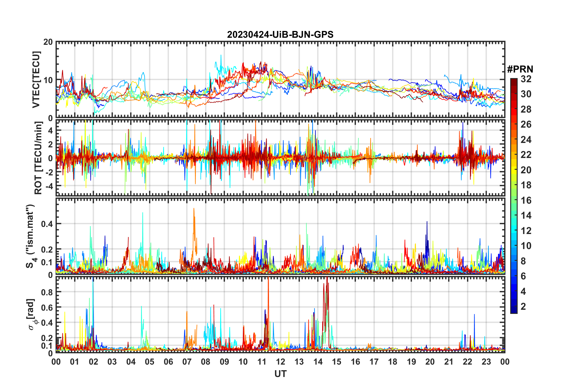561x392 pixels.
Task: Click UT axis tick label 17
Action: click(374, 362)
